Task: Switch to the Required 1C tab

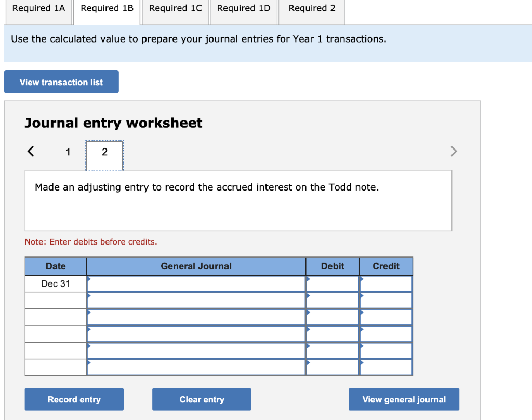Action: click(x=175, y=8)
